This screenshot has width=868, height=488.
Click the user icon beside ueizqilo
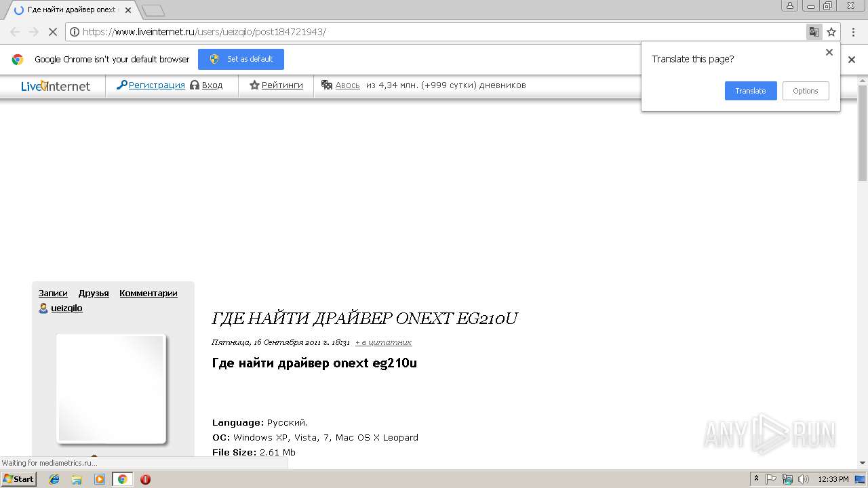tap(43, 308)
